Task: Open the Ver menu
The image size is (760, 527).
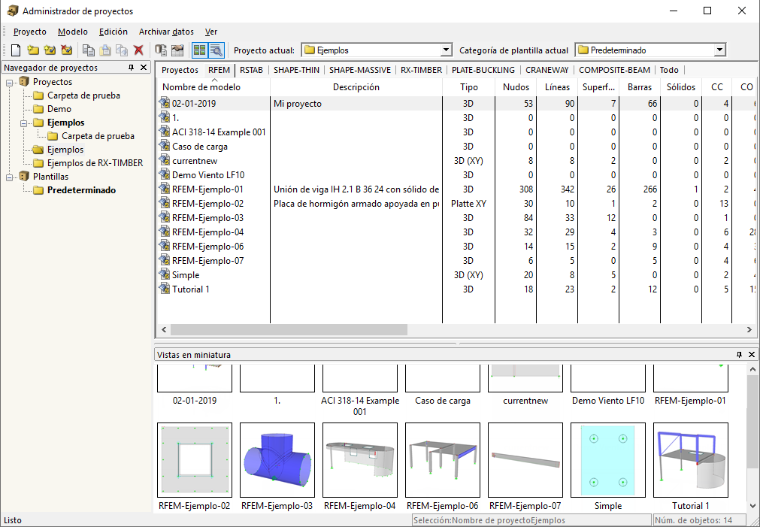Action: click(211, 32)
